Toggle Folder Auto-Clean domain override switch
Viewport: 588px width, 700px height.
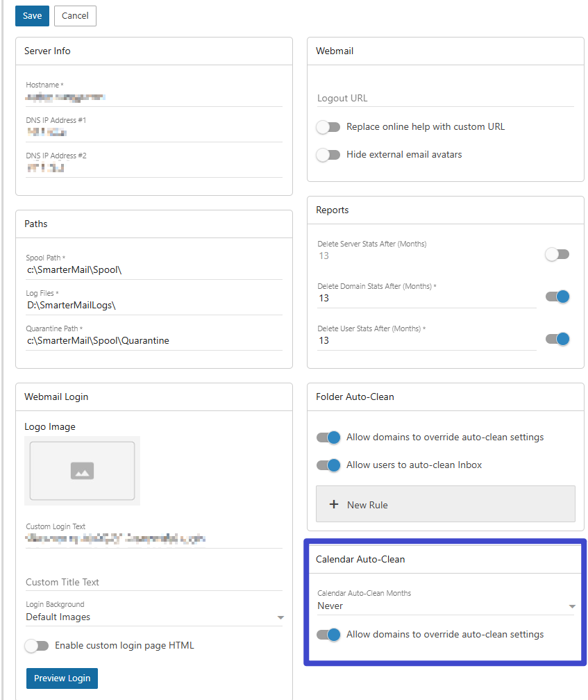(x=328, y=437)
